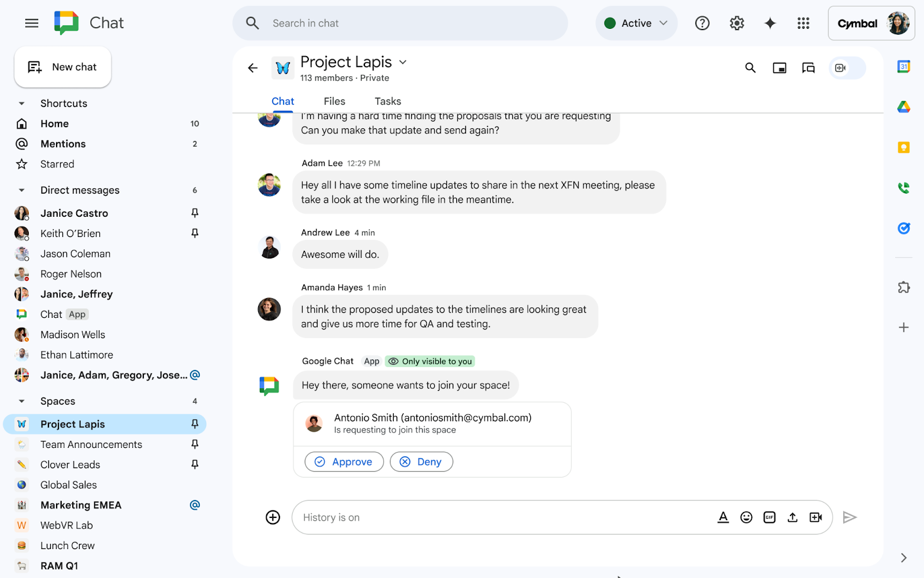Open the main menu hamburger icon
Image resolution: width=924 pixels, height=578 pixels.
(32, 23)
